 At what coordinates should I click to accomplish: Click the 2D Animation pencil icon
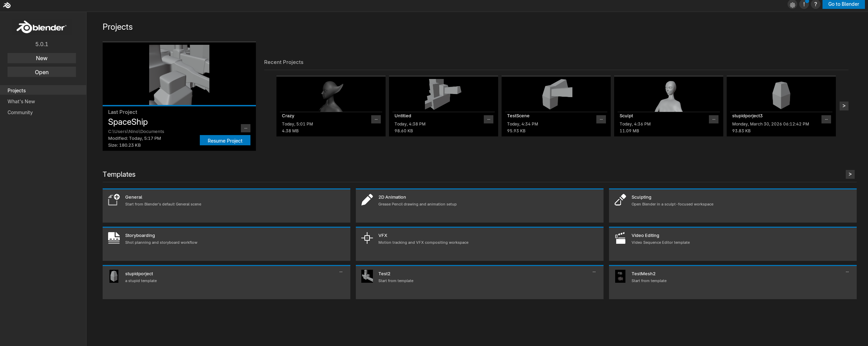click(x=367, y=200)
